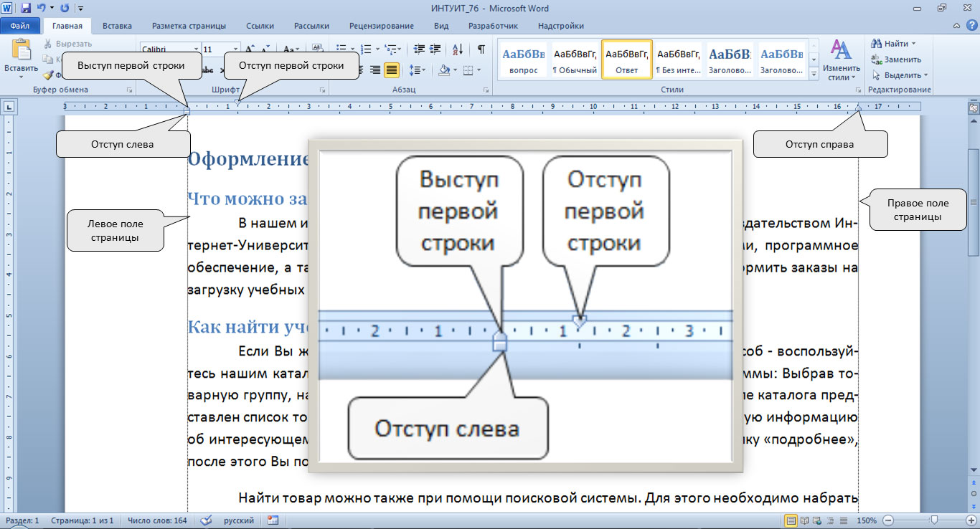Image resolution: width=980 pixels, height=529 pixels.
Task: Toggle align text right
Action: (x=374, y=70)
